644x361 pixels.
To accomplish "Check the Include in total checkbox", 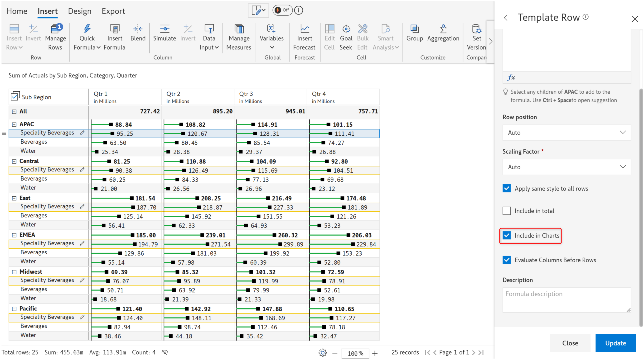I will (507, 211).
